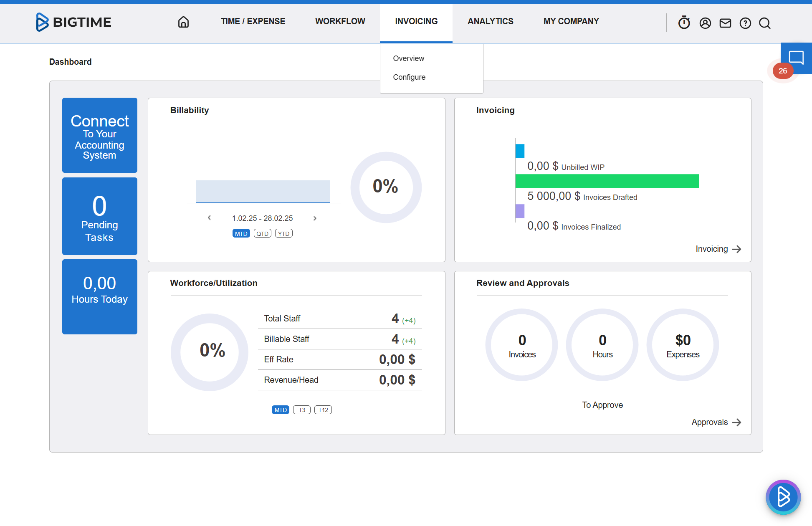Click the green Invoices Drafted bar

point(607,181)
